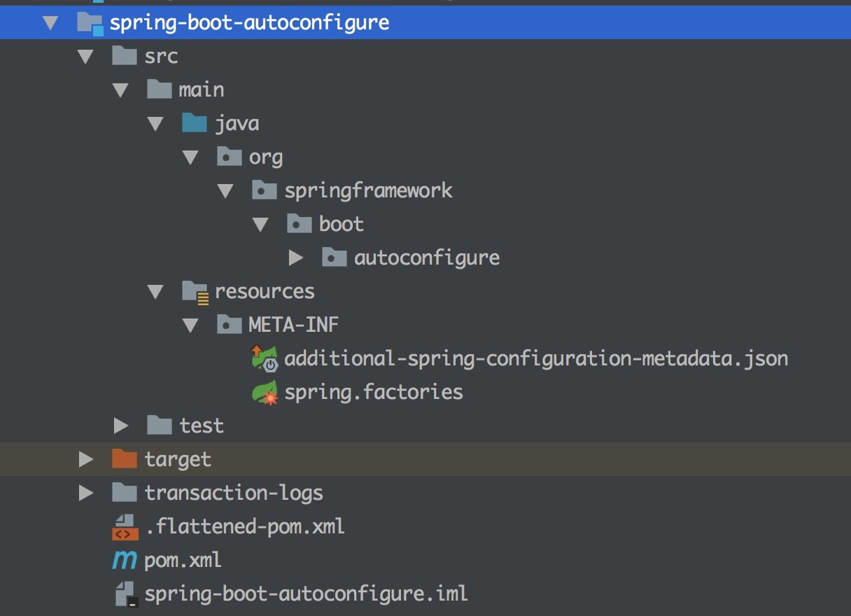Click the .flattened-pom.xml file icon
The height and width of the screenshot is (616, 851).
[x=125, y=527]
